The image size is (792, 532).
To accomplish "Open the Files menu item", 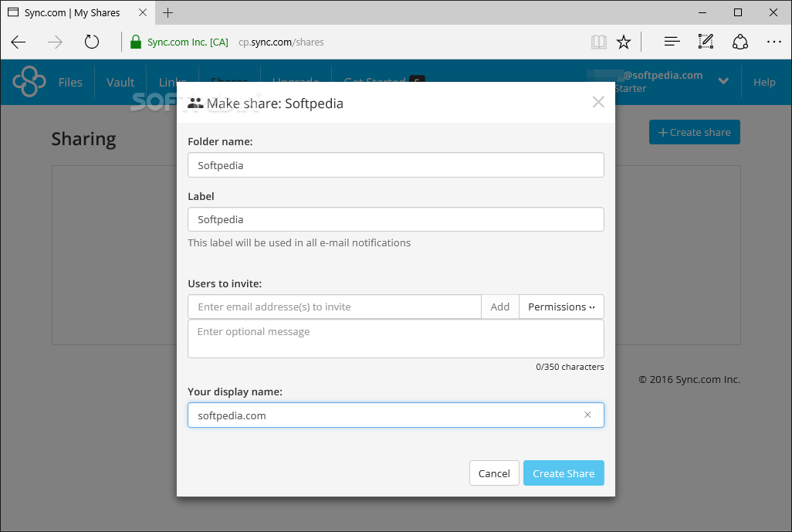I will coord(70,83).
